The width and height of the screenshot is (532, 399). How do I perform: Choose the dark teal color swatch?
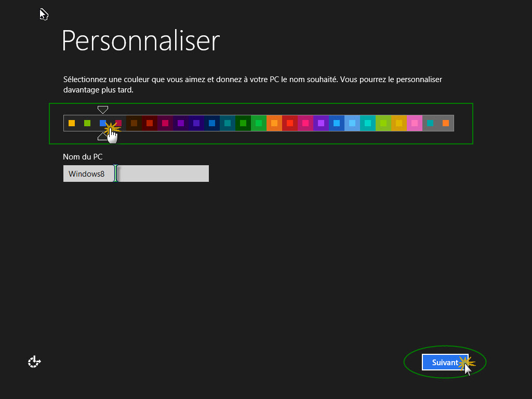coord(228,123)
